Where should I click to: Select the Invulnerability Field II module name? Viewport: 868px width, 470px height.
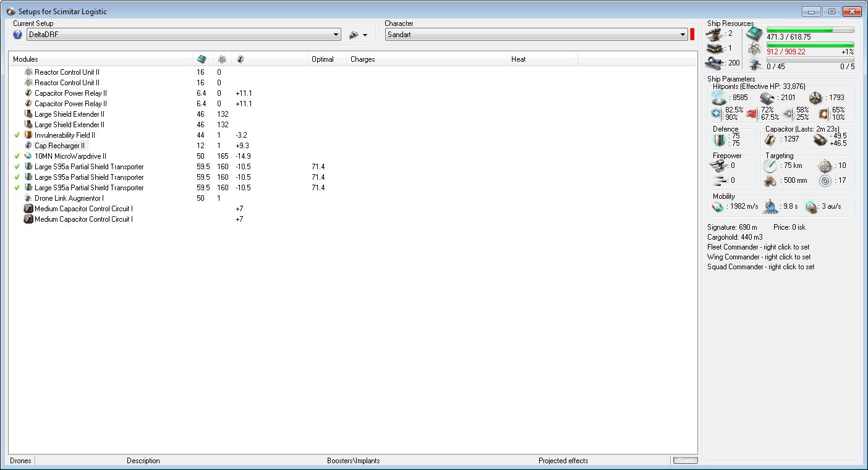tap(65, 135)
